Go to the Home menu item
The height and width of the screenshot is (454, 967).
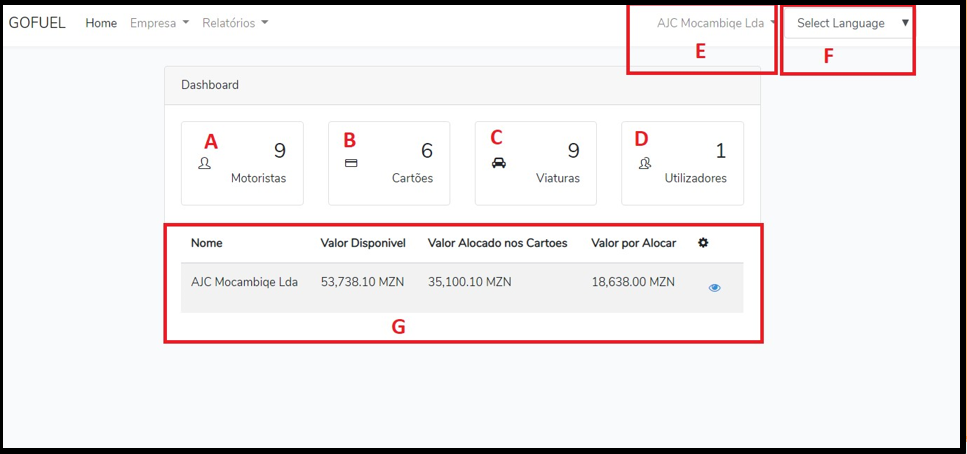(x=101, y=23)
